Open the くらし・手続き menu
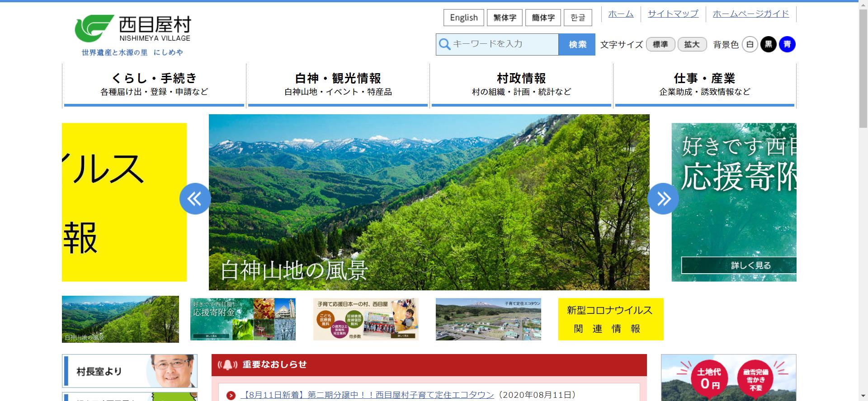 (x=154, y=84)
